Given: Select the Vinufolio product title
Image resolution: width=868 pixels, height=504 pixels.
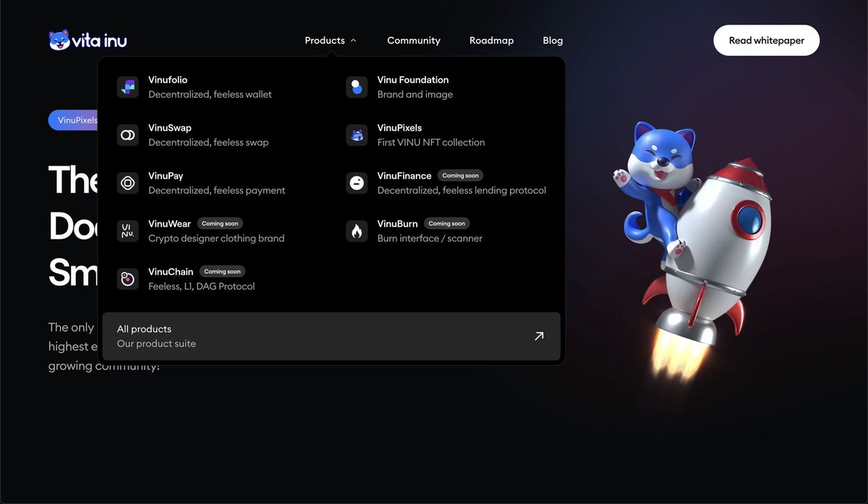Looking at the screenshot, I should 168,80.
